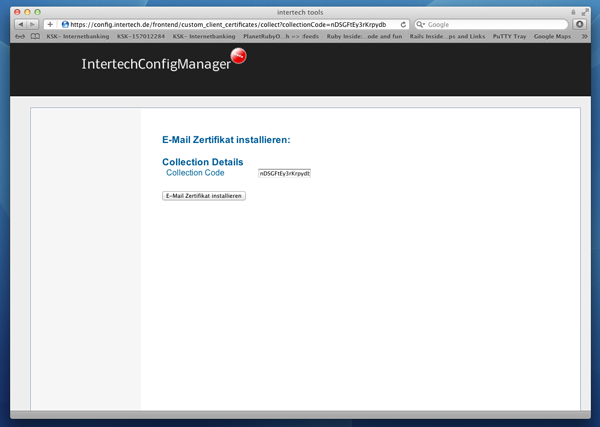Open the downloads button in the toolbar
The height and width of the screenshot is (427, 600).
[x=579, y=24]
